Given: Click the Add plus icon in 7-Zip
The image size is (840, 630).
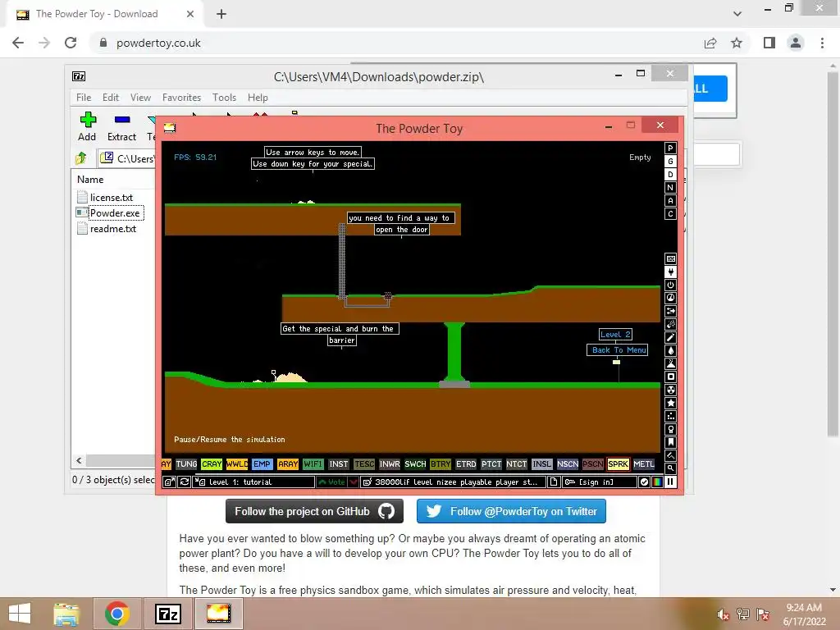Looking at the screenshot, I should (x=87, y=127).
